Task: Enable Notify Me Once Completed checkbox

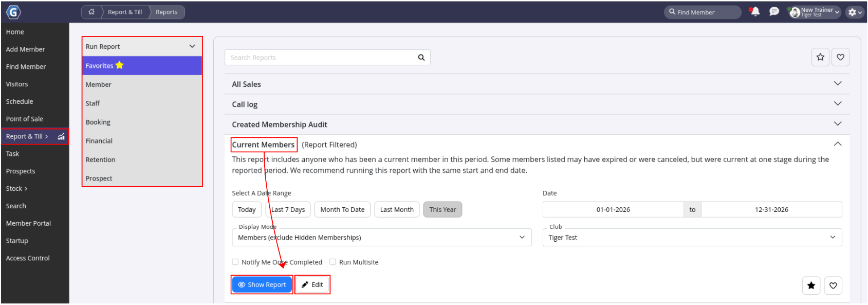Action: pyautogui.click(x=235, y=262)
